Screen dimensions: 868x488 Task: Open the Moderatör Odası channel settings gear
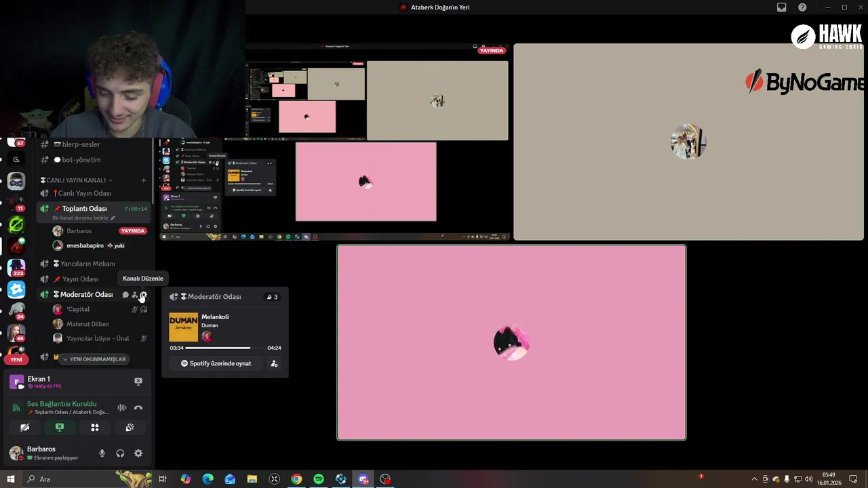143,295
